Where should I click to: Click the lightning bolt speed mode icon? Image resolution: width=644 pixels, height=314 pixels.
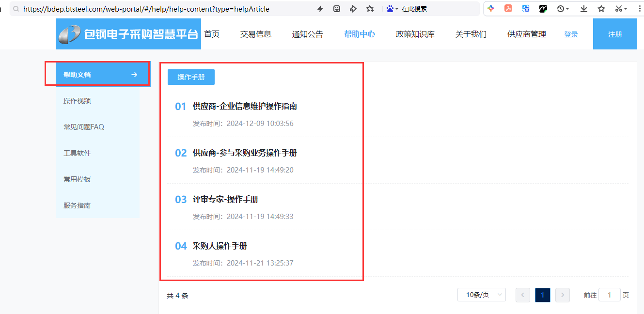(320, 9)
